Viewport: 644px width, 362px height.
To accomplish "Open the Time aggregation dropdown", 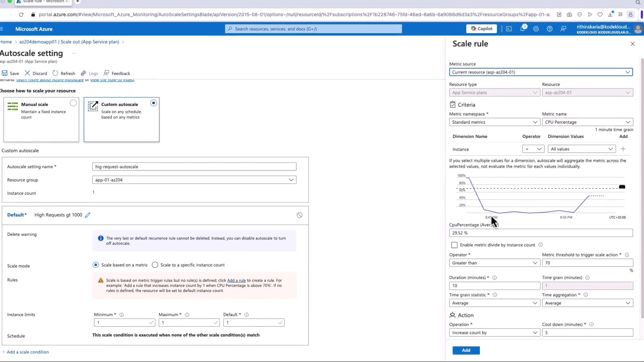I will (x=587, y=303).
